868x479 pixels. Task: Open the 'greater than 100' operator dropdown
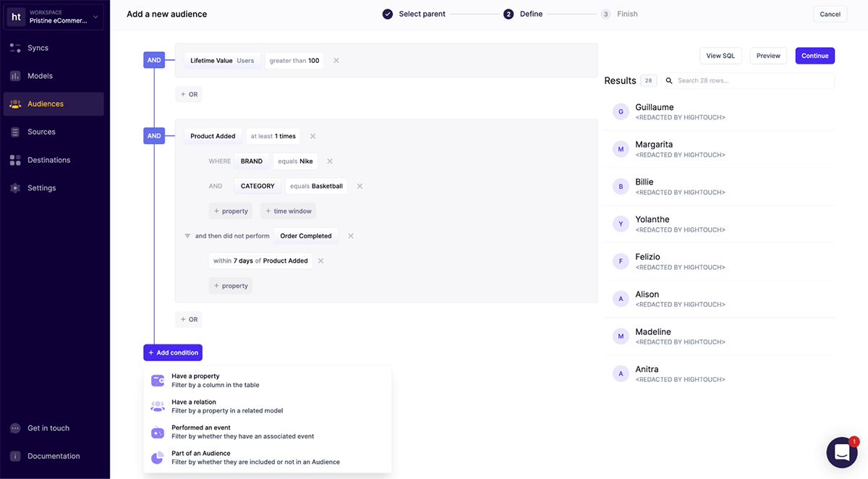point(294,61)
